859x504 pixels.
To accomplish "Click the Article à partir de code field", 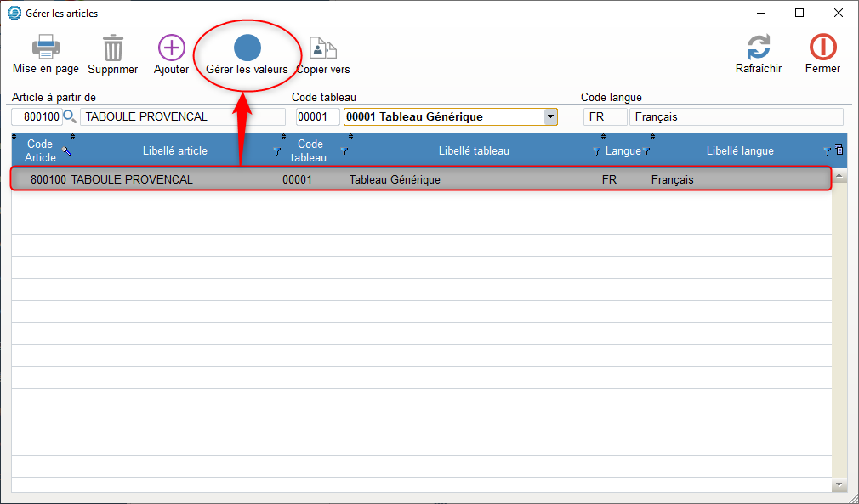I will [36, 117].
